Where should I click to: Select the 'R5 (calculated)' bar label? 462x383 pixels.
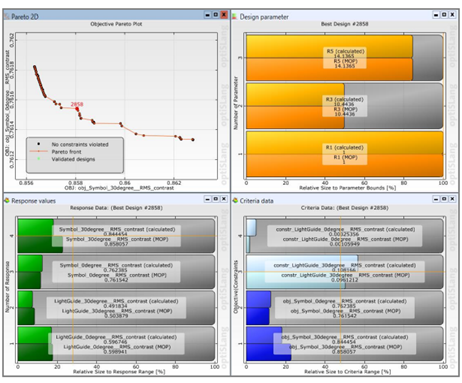pyautogui.click(x=345, y=51)
